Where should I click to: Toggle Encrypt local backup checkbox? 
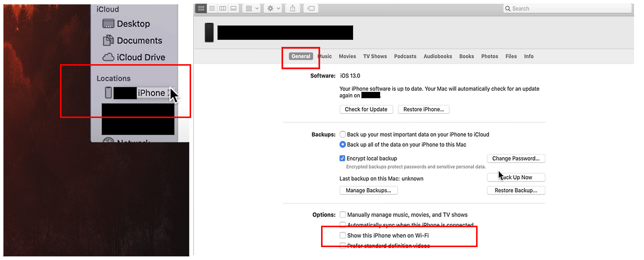tap(342, 158)
